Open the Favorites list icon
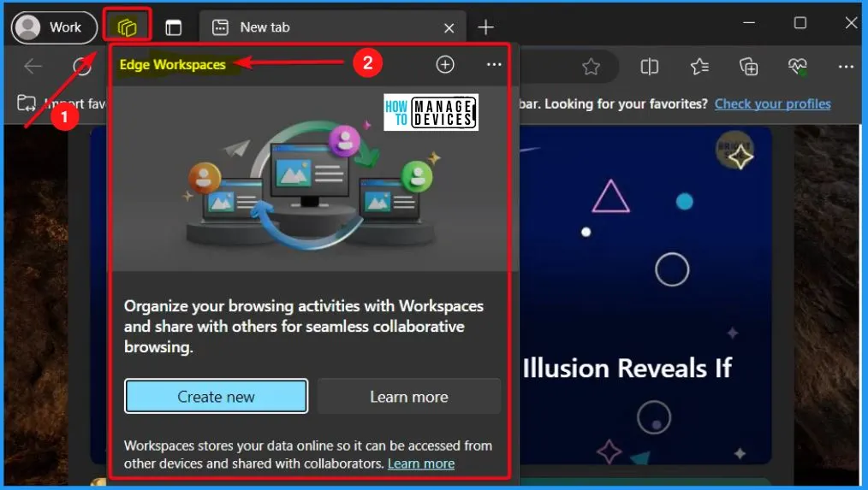This screenshot has height=490, width=868. tap(699, 67)
